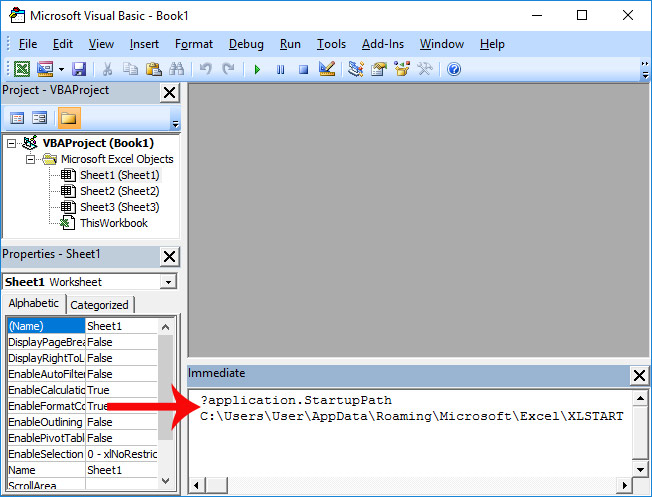The image size is (652, 497).
Task: Open the Sheet1 Worksheet object dropdown
Action: pyautogui.click(x=168, y=282)
